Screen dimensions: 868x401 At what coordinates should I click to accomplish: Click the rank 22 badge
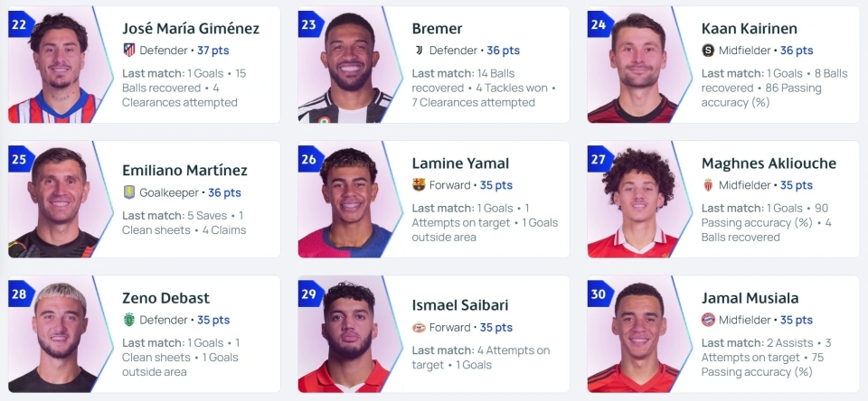[x=20, y=24]
